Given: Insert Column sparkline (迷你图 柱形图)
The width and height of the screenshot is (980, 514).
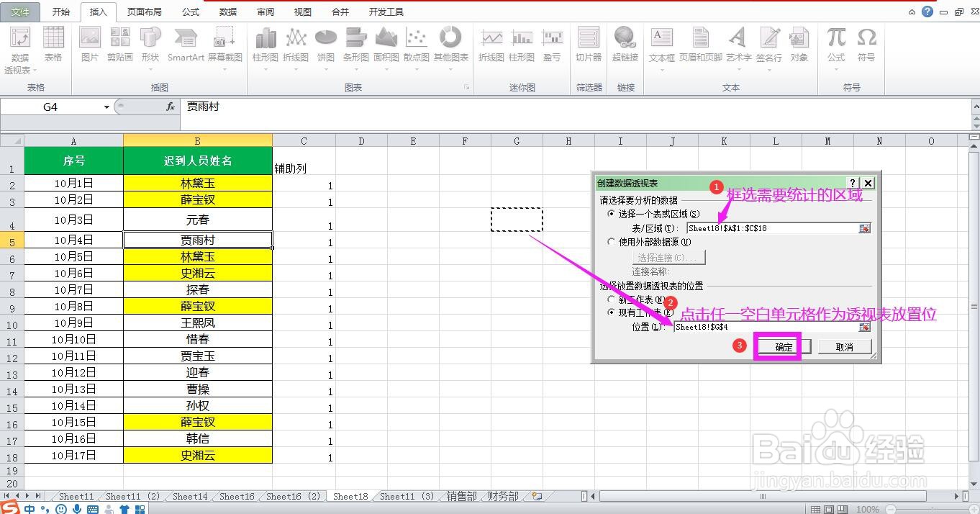Looking at the screenshot, I should (522, 45).
